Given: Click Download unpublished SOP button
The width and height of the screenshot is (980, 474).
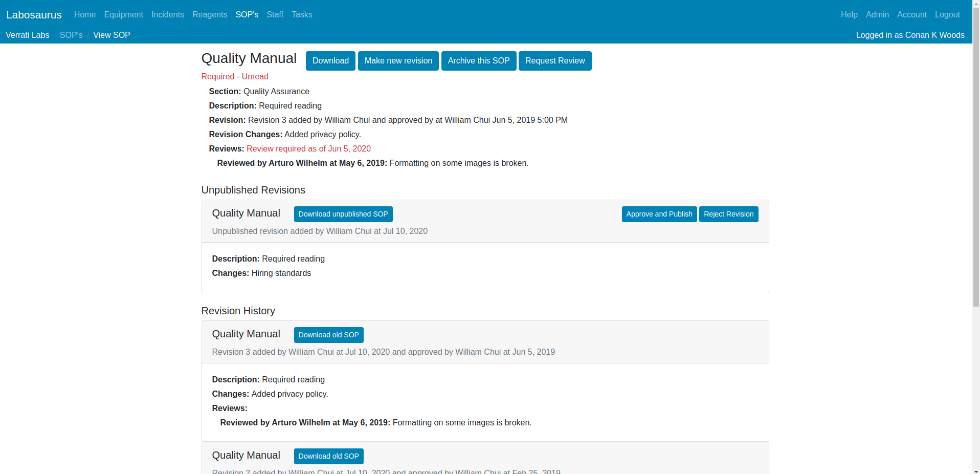Looking at the screenshot, I should (343, 214).
